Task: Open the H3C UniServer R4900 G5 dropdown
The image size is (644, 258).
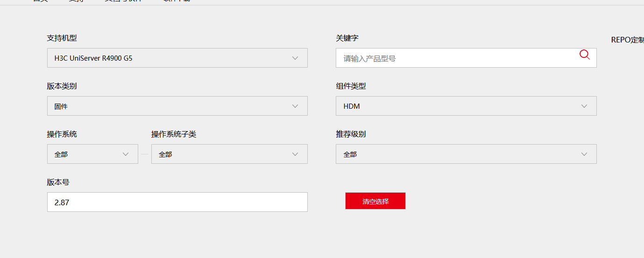Action: (x=177, y=58)
